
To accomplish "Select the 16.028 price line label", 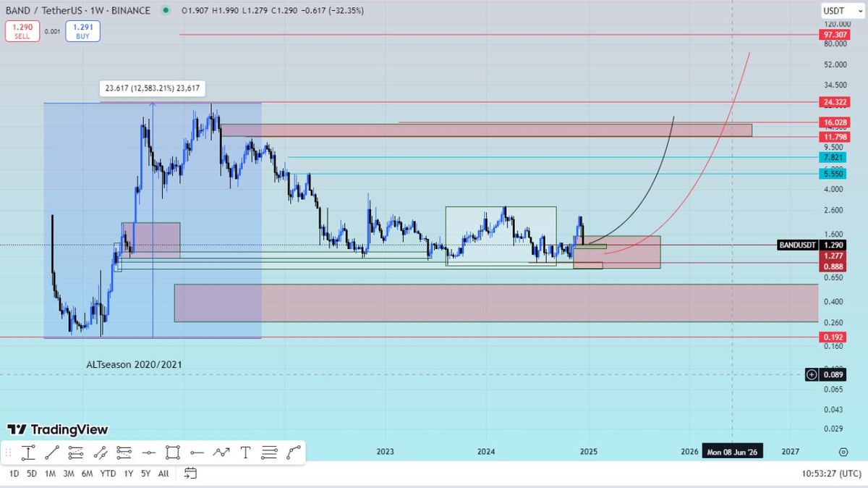I will [835, 122].
